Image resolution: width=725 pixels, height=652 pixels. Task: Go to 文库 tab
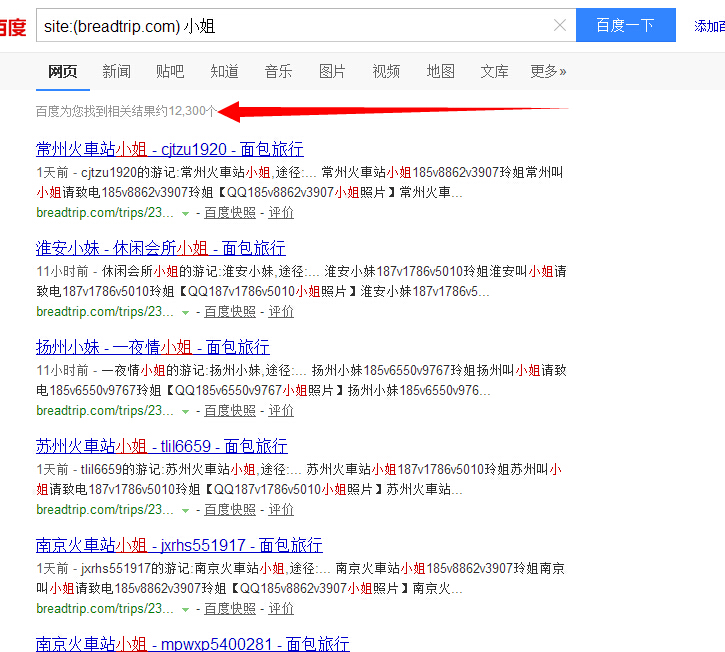pyautogui.click(x=494, y=71)
